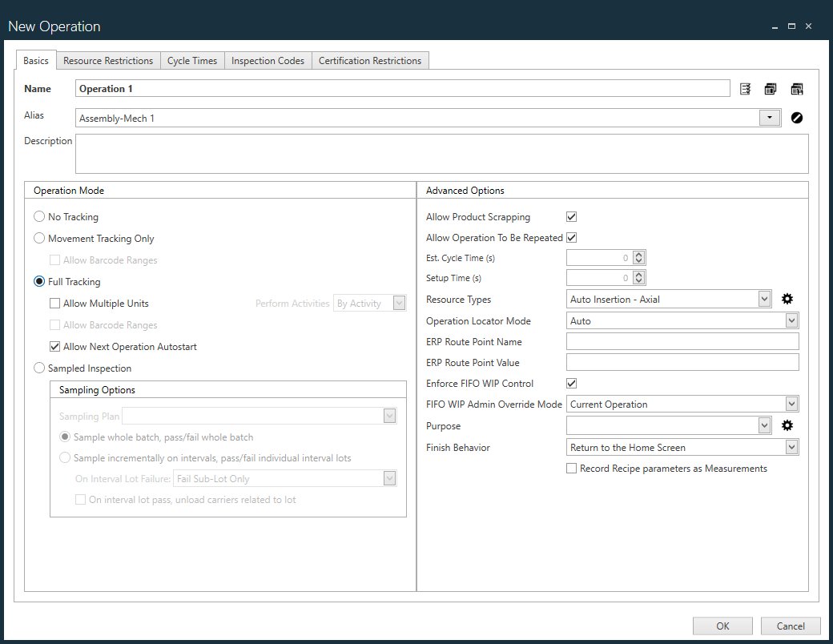Click the save form icon near the Name field

797,88
